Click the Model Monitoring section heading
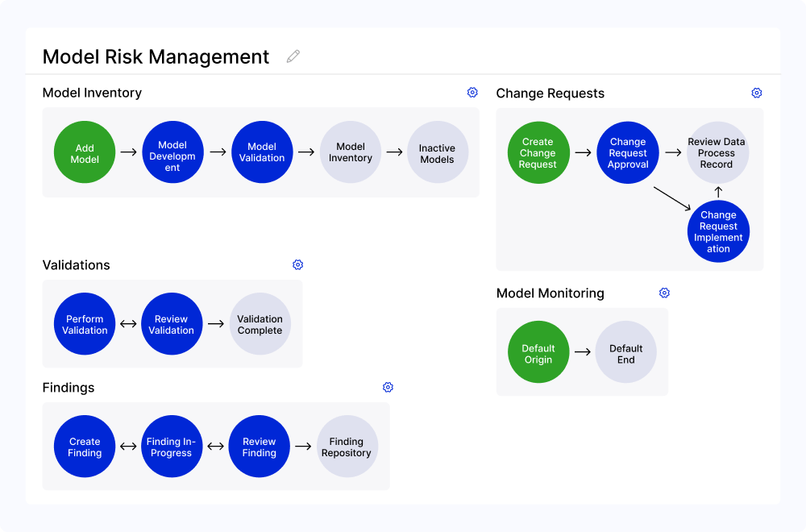Screen dimensions: 806x532 [550, 293]
